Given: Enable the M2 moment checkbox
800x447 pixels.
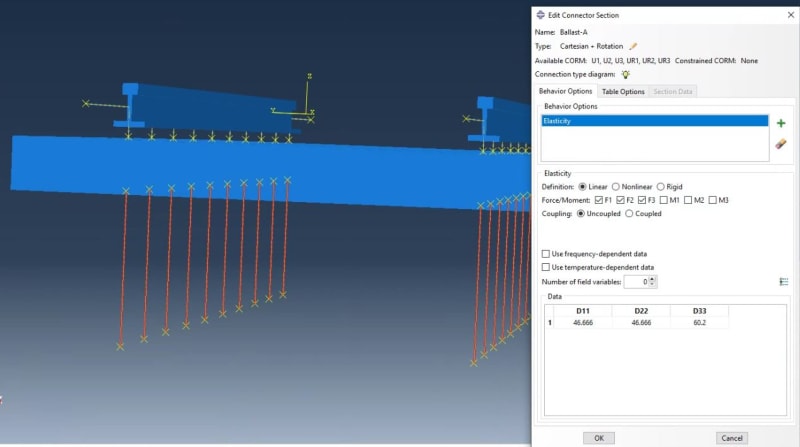Looking at the screenshot, I should [x=688, y=200].
